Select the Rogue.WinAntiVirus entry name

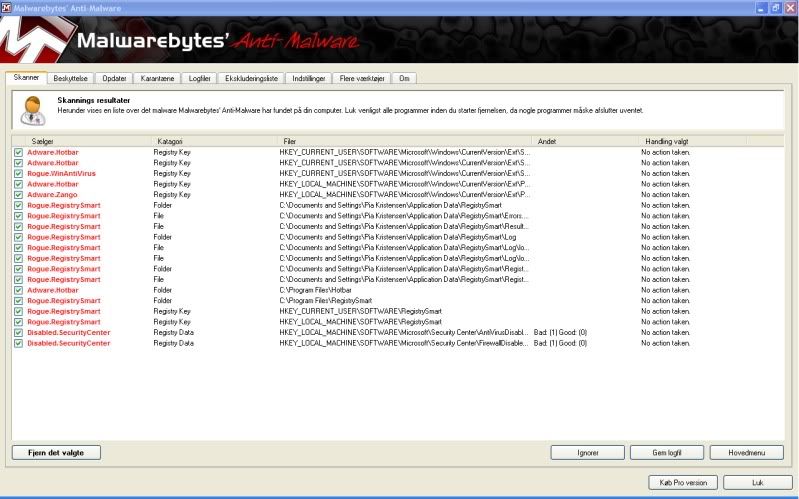coord(61,173)
